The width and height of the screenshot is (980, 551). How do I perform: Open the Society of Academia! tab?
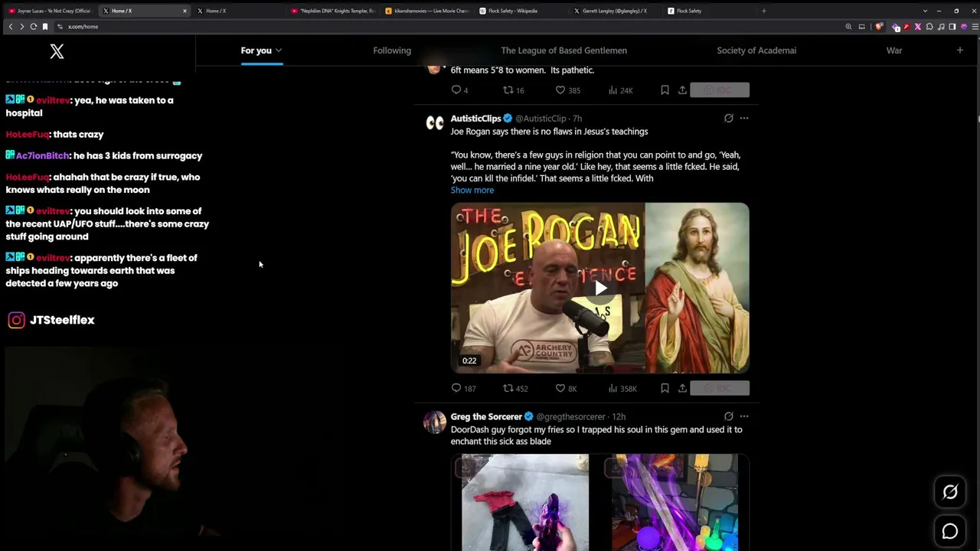[x=756, y=51]
